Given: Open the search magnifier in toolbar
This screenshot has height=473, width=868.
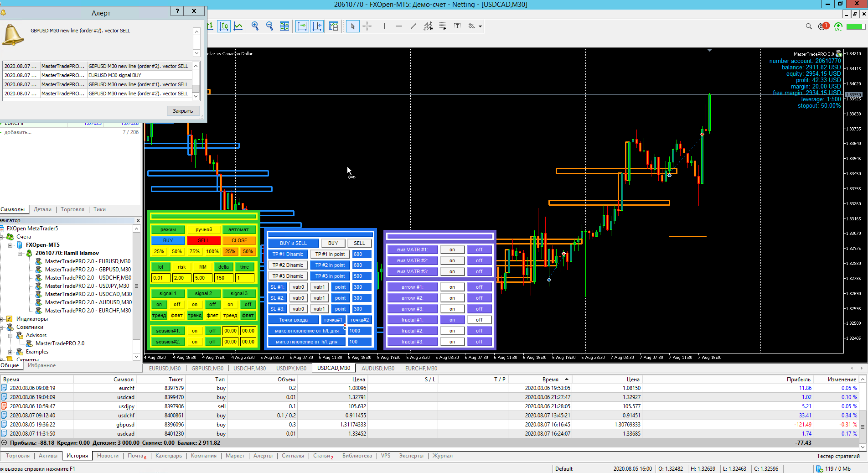Looking at the screenshot, I should pyautogui.click(x=809, y=26).
